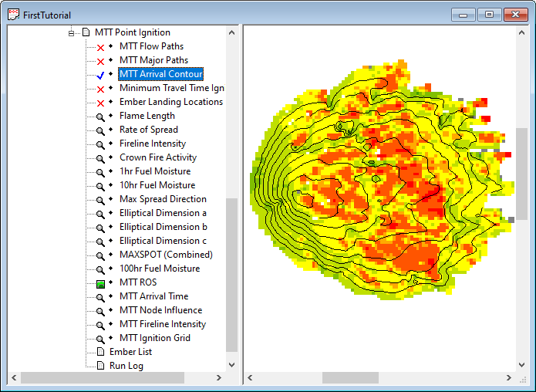
Task: Open the MAXSPOT (Combined) output
Action: [165, 255]
